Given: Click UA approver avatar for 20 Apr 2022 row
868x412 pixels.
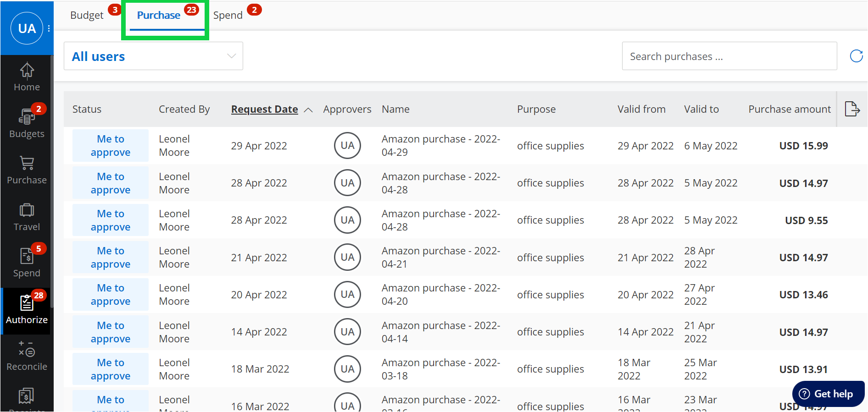Looking at the screenshot, I should pyautogui.click(x=347, y=294).
